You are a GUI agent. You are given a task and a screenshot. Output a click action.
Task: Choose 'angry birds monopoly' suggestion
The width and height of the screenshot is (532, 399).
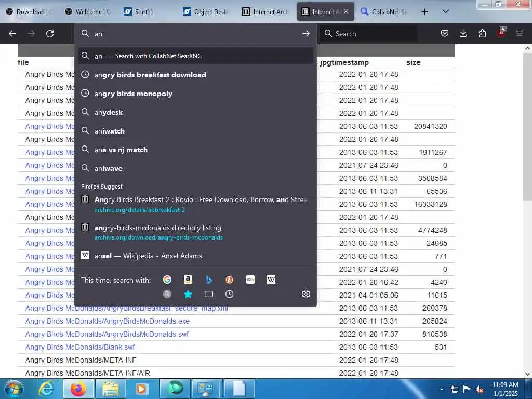195,94
